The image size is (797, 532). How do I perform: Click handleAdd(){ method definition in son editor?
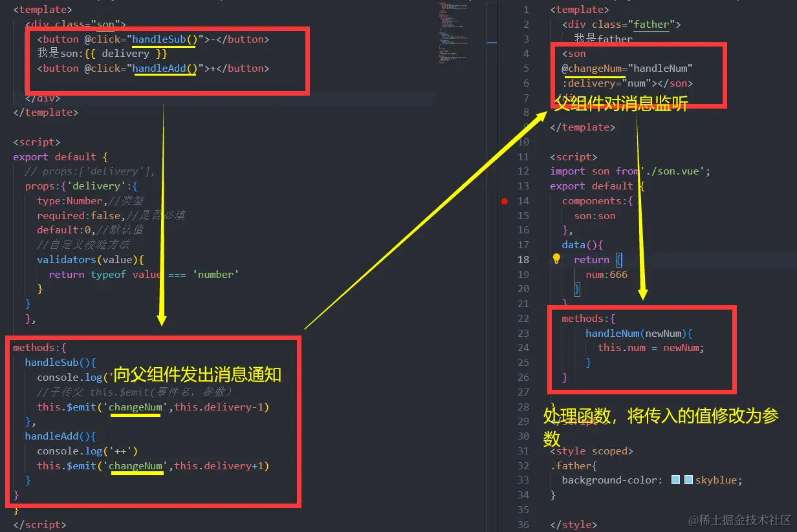(x=60, y=436)
